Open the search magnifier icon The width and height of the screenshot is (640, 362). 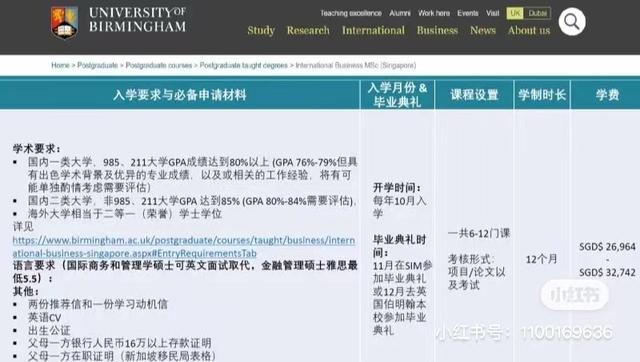tap(572, 22)
